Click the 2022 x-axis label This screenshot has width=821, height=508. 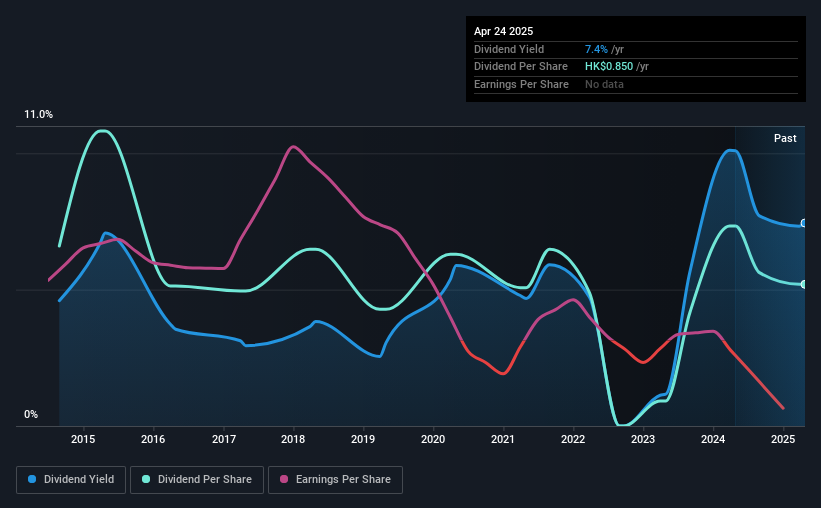click(573, 439)
